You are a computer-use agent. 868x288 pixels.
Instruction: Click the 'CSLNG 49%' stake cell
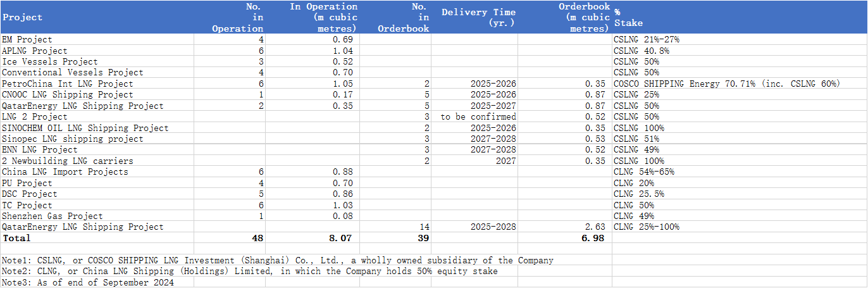pos(739,149)
